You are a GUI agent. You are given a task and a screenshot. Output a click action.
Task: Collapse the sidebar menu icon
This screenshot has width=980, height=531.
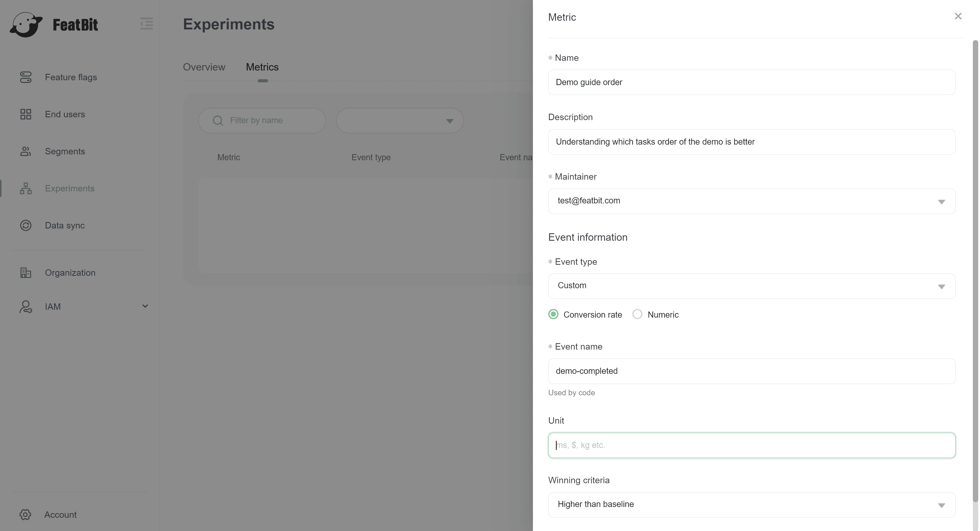click(146, 24)
